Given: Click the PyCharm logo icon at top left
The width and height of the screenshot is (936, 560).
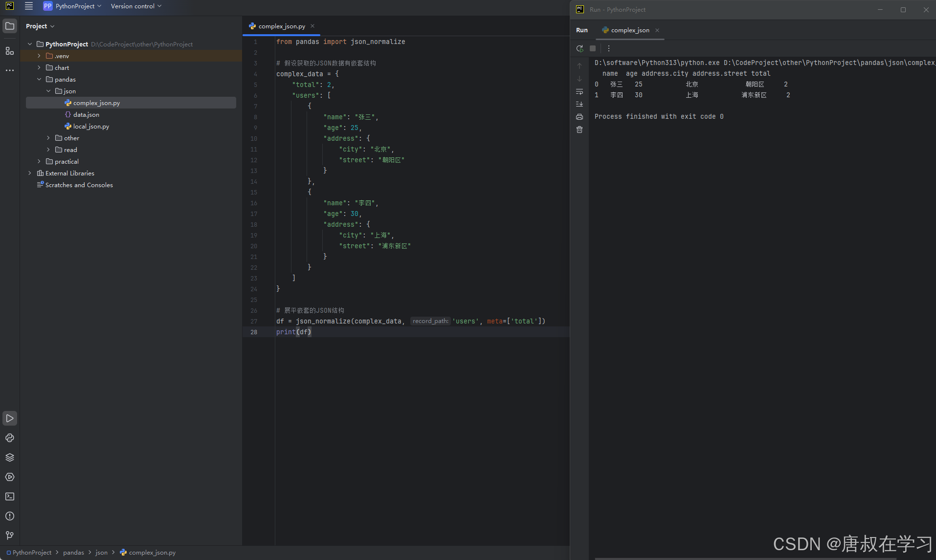Looking at the screenshot, I should pos(9,6).
